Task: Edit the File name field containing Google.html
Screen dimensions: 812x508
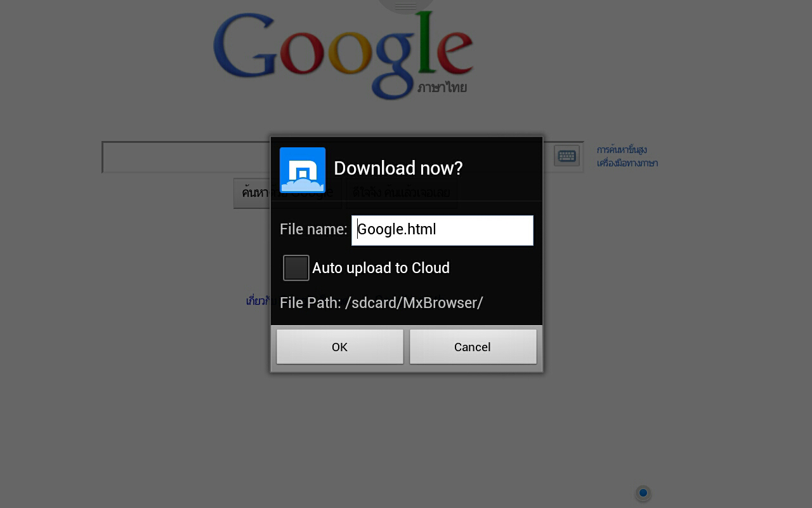Action: point(442,230)
